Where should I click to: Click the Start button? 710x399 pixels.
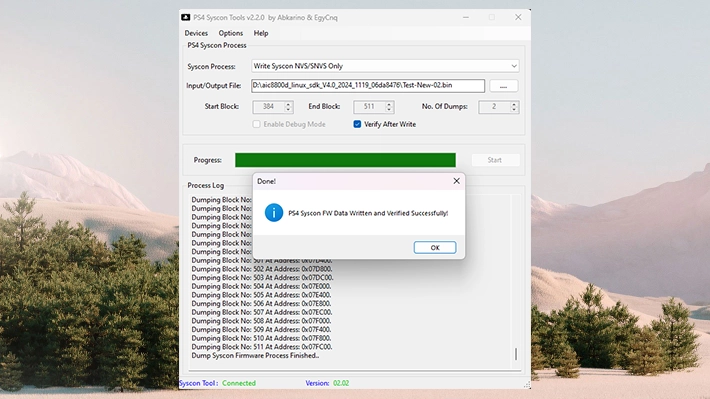[495, 160]
